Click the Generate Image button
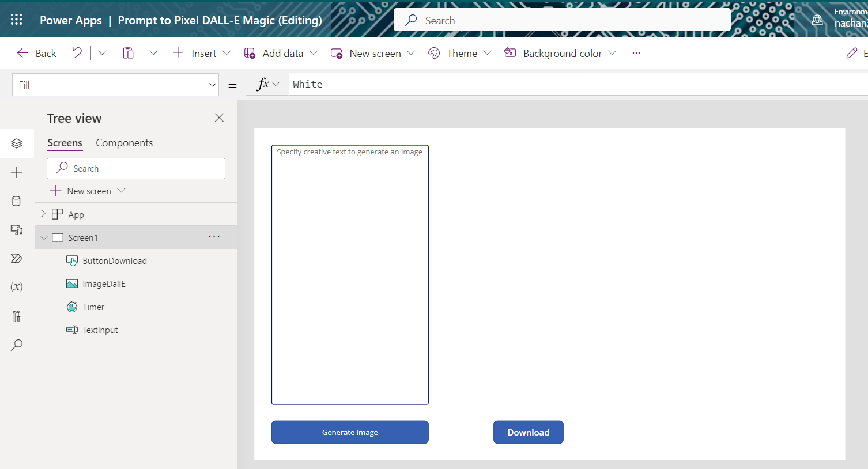The image size is (868, 469). tap(350, 432)
